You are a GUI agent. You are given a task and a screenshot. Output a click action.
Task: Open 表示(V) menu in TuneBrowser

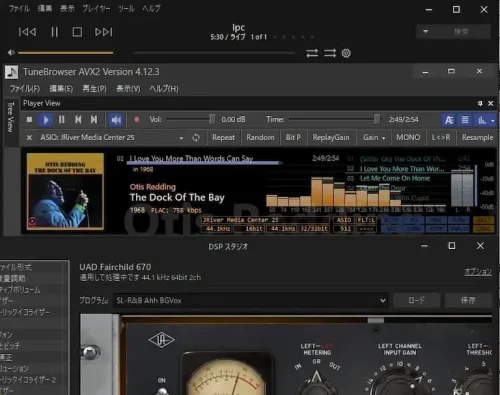pos(128,89)
